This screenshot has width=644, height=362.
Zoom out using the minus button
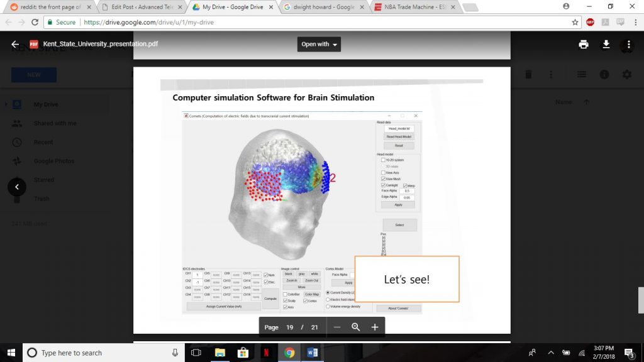[337, 327]
